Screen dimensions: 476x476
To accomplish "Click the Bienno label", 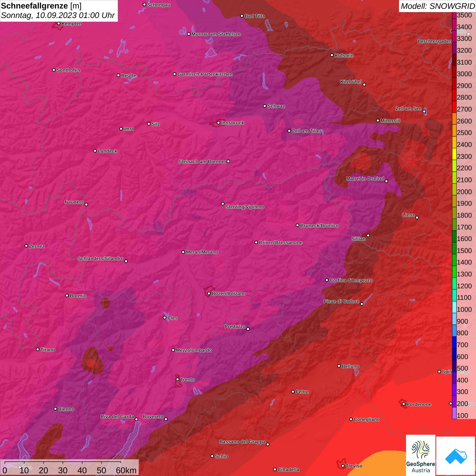I will click(66, 409).
